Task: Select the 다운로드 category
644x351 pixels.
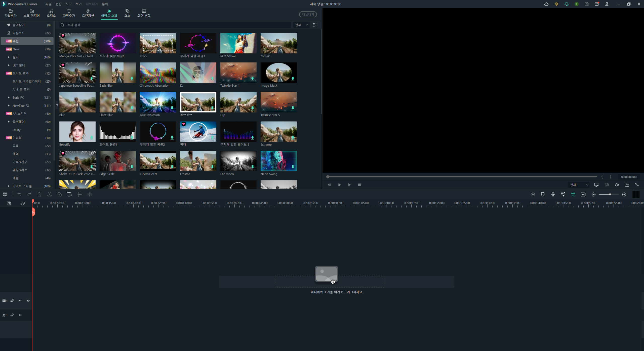Action: click(x=19, y=33)
